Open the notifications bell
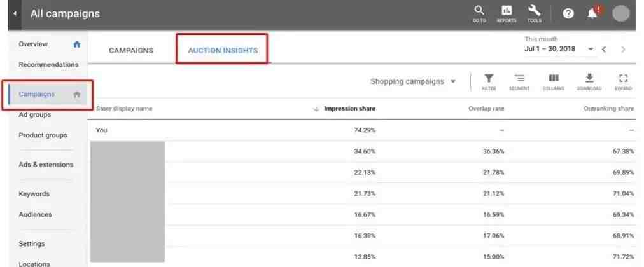644x267 pixels. coord(592,13)
